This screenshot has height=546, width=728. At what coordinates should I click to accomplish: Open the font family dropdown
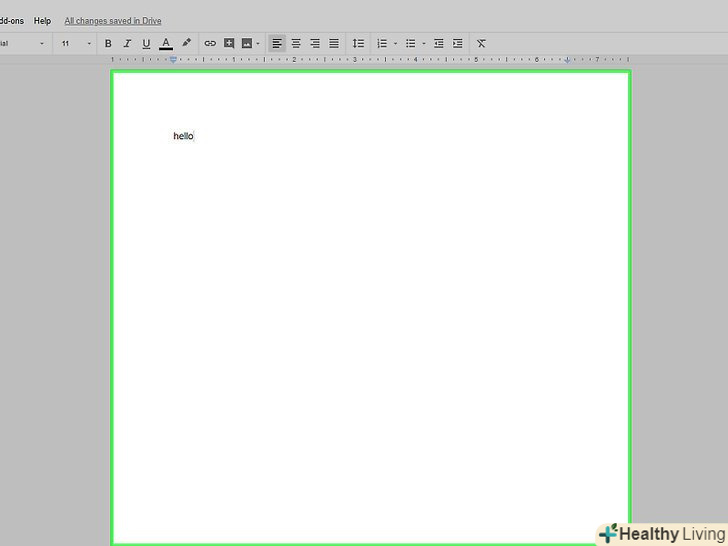point(23,44)
